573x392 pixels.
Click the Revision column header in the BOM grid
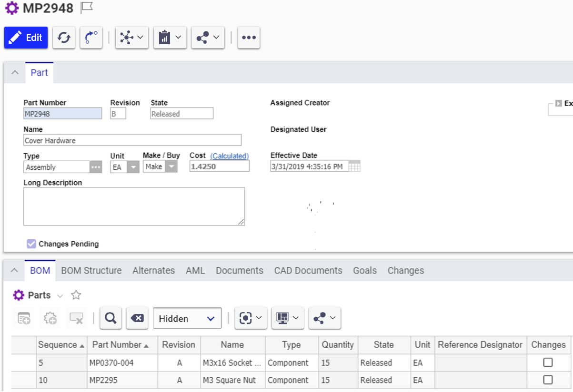179,345
